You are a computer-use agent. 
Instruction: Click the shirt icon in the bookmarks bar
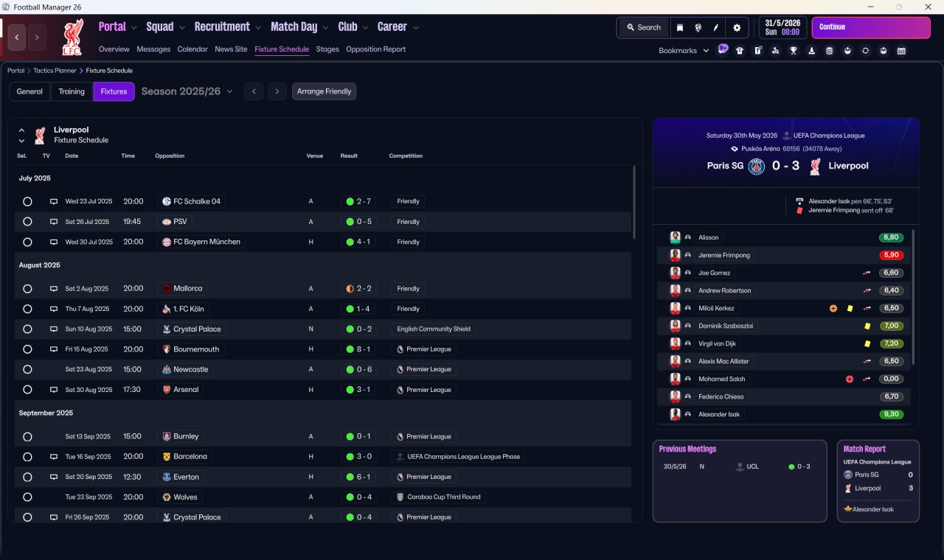click(x=740, y=51)
